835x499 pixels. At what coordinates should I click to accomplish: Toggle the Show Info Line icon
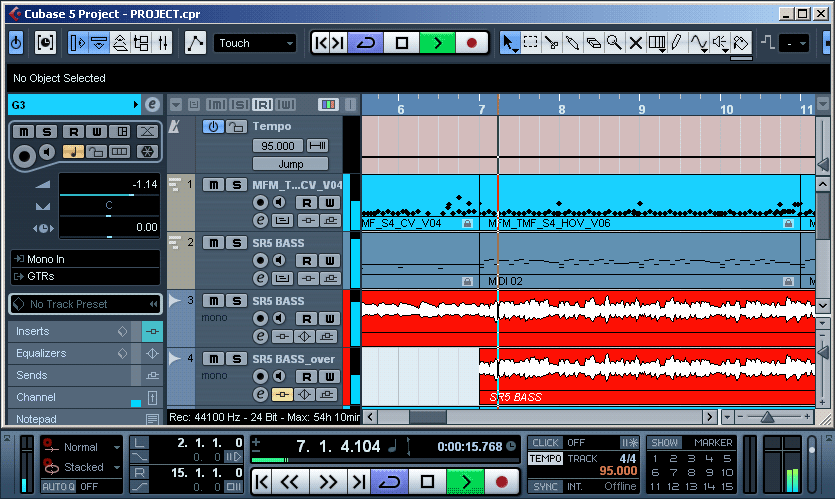coord(99,43)
